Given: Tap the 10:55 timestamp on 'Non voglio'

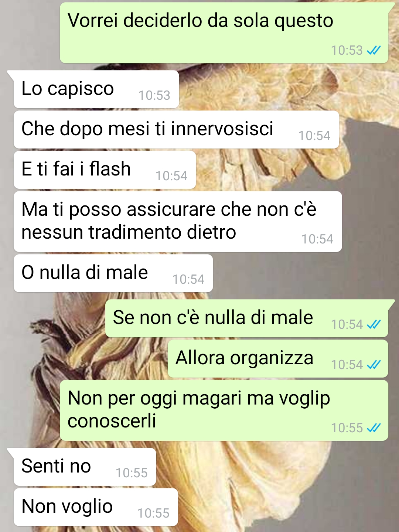Looking at the screenshot, I should click(x=153, y=513).
